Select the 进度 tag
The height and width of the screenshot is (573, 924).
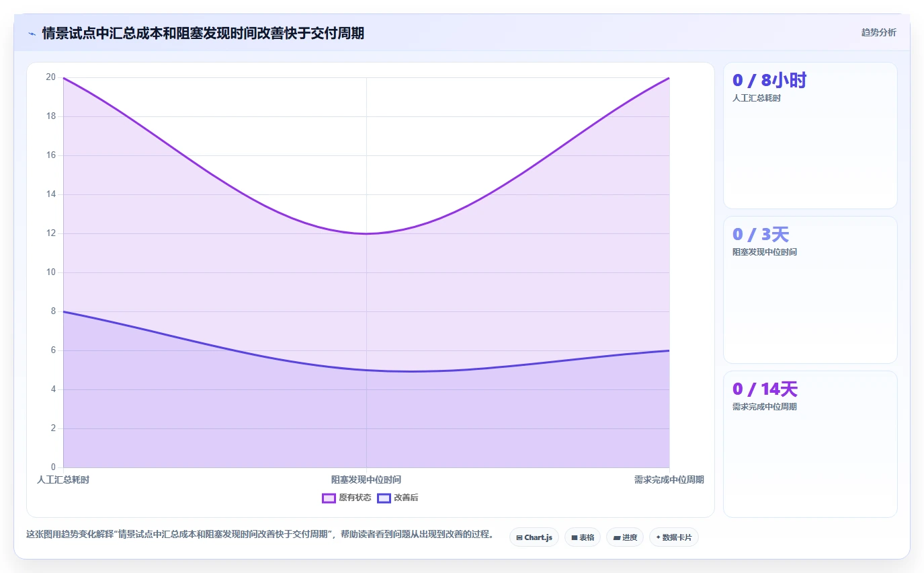click(624, 537)
